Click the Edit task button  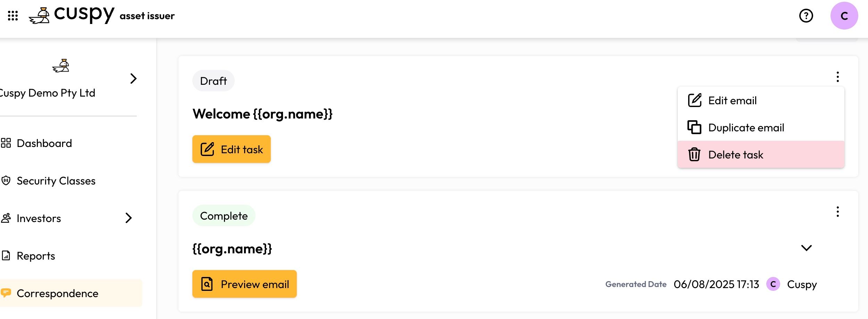(232, 149)
